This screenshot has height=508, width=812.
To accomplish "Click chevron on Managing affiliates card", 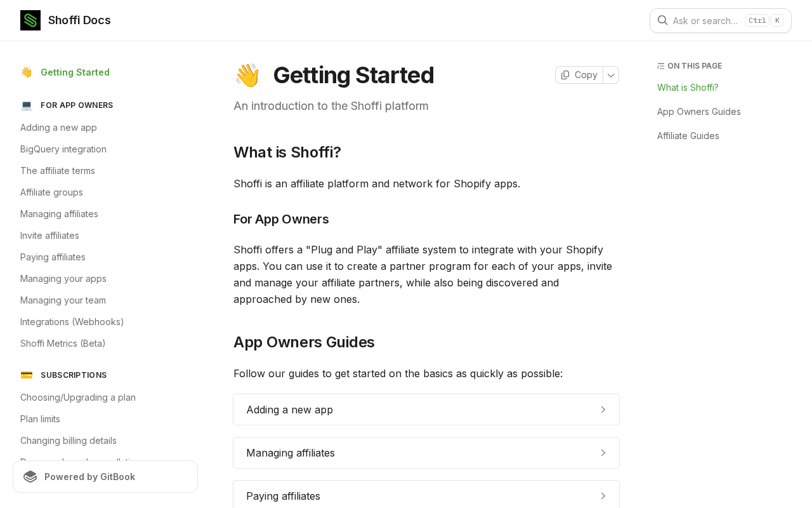I will click(x=603, y=453).
